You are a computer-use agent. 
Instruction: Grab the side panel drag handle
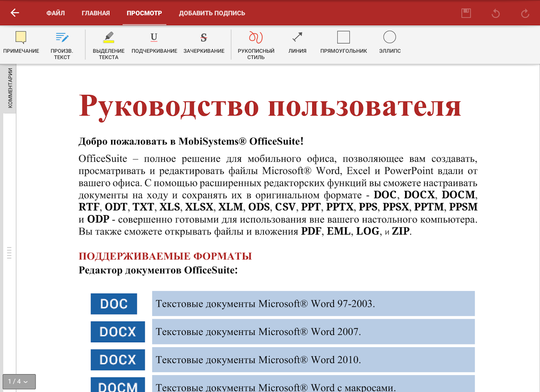tap(9, 253)
